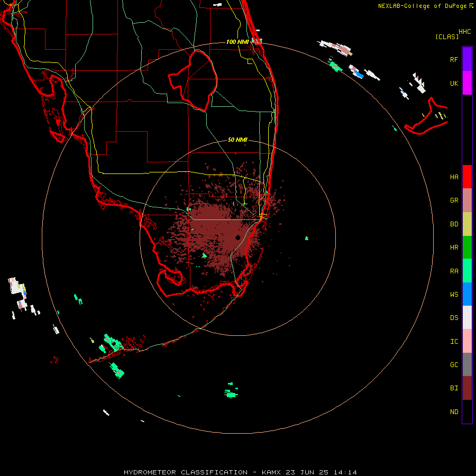Click the NEXLAB-College of DuPage credit

(x=425, y=6)
